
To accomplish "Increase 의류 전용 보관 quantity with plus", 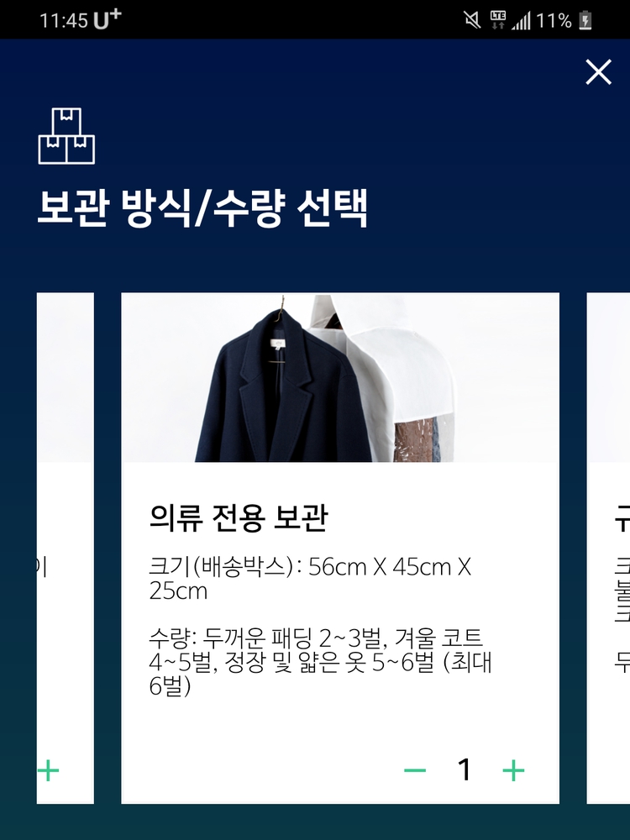I will [x=513, y=770].
